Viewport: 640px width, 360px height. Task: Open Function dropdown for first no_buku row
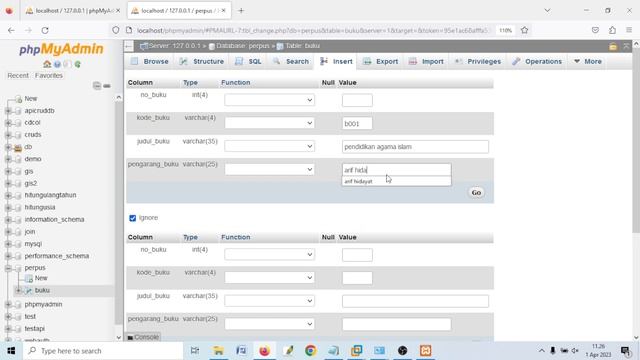click(269, 100)
